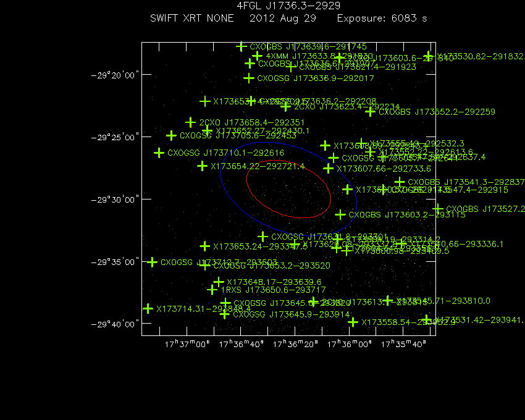Pick the cross marker for X173545.71-293810.0

pyautogui.click(x=388, y=300)
